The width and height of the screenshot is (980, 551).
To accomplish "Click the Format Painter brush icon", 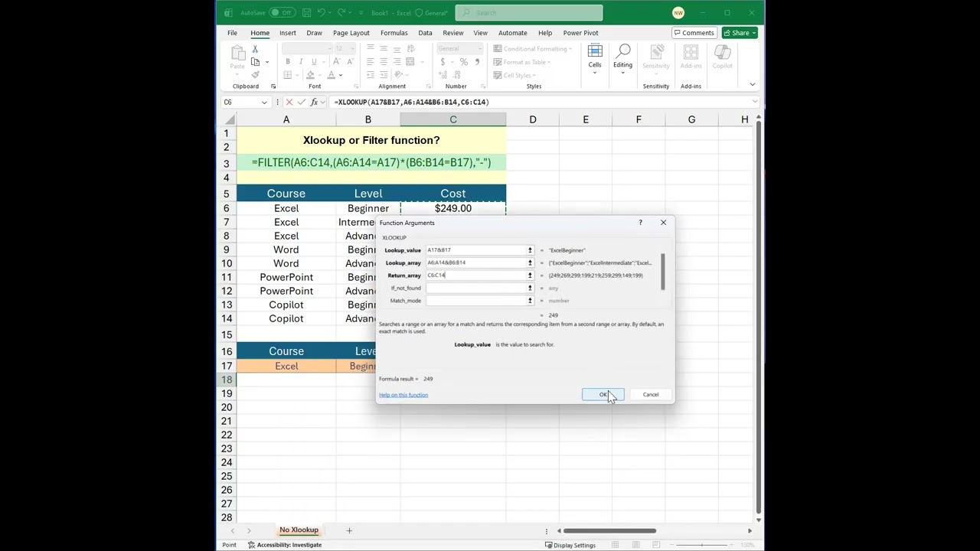I will 255,75.
